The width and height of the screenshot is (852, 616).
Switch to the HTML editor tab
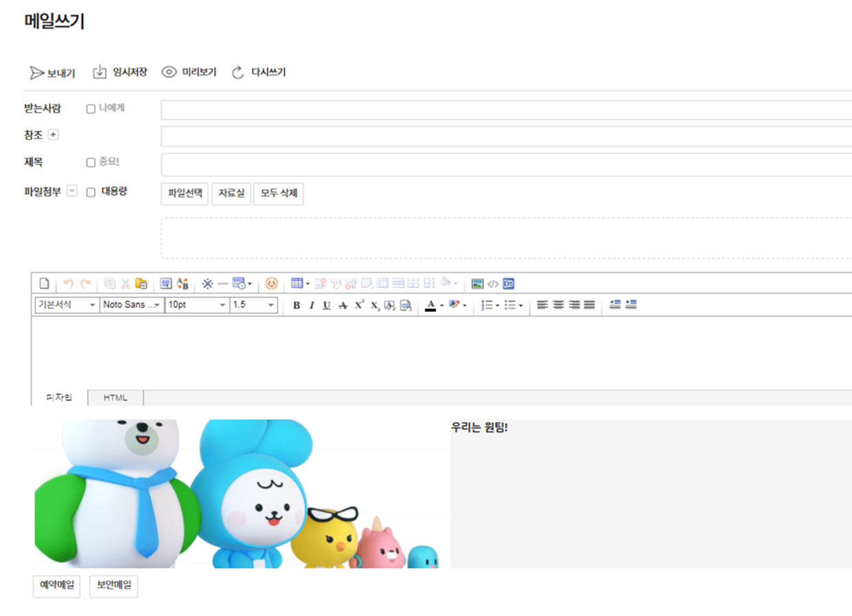(x=115, y=398)
